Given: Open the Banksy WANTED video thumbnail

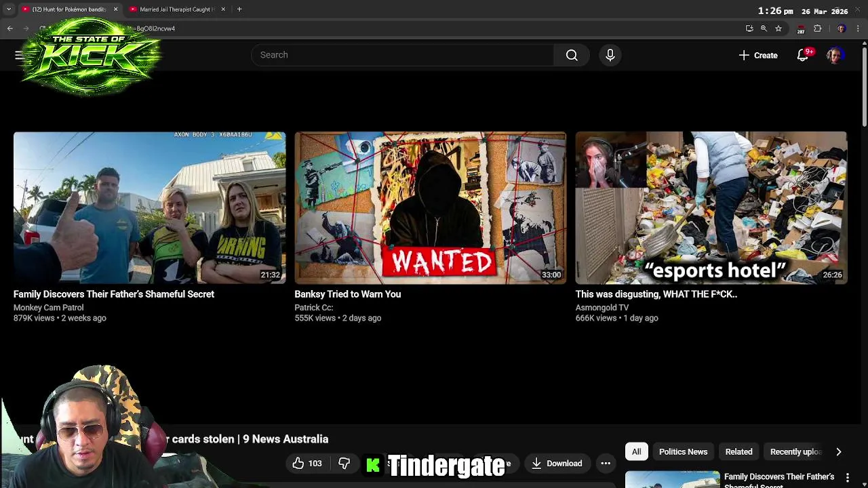Looking at the screenshot, I should pos(430,207).
